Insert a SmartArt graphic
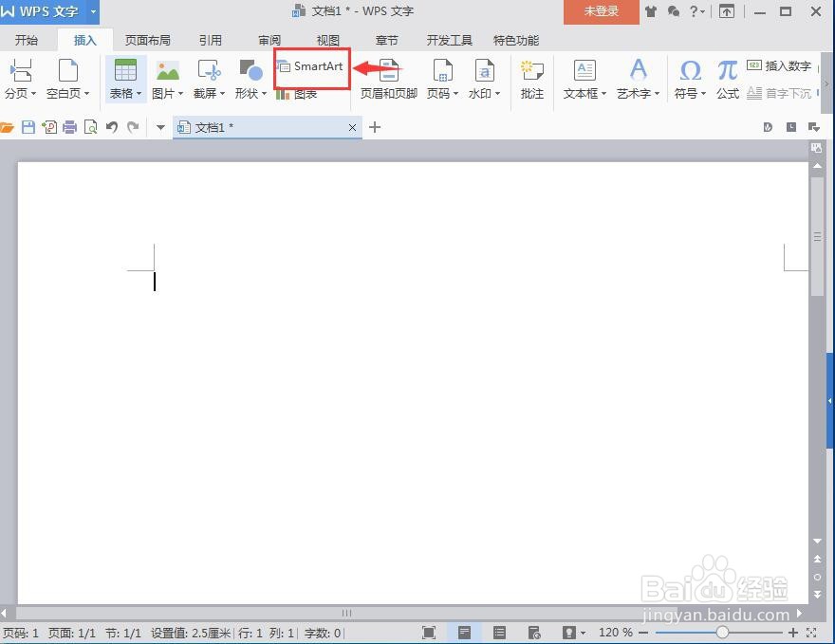This screenshot has height=644, width=835. click(311, 66)
